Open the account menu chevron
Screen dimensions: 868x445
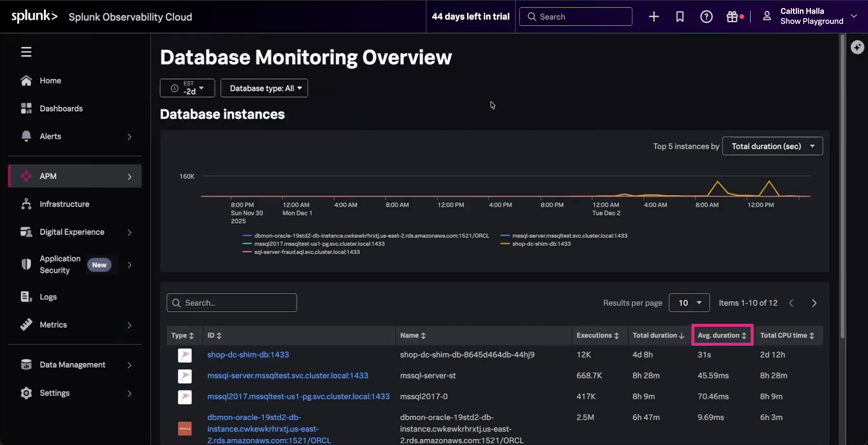point(854,16)
